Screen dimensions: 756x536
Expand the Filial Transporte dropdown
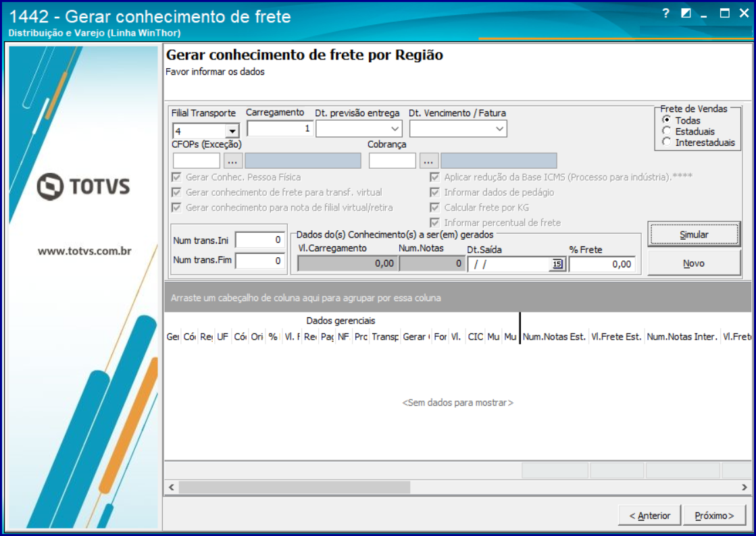click(x=232, y=131)
